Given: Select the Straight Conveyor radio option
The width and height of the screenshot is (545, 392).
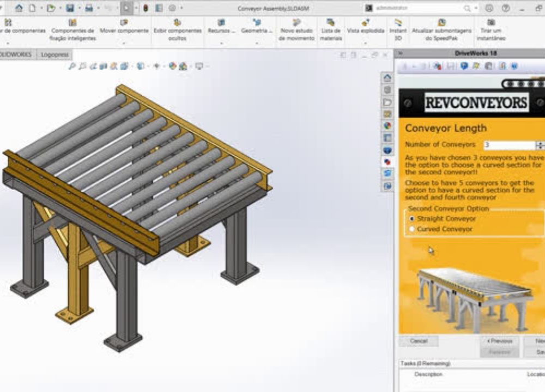Looking at the screenshot, I should (412, 219).
